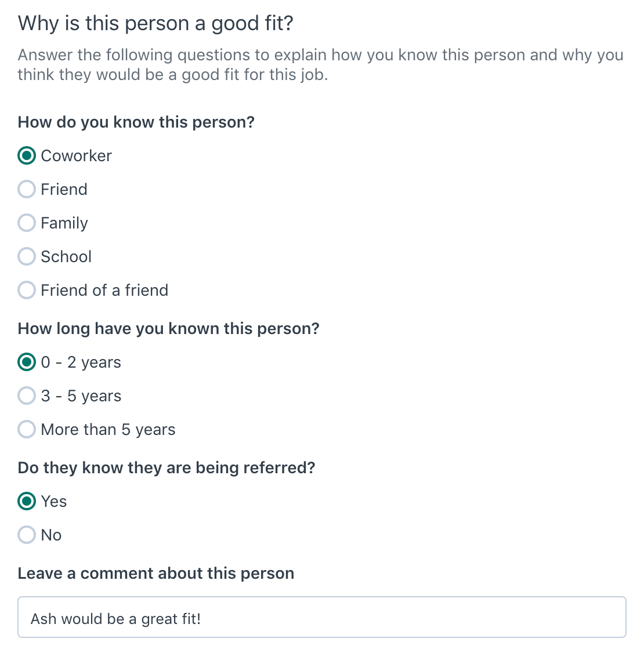Select the Coworker radio button
644x653 pixels.
point(26,155)
